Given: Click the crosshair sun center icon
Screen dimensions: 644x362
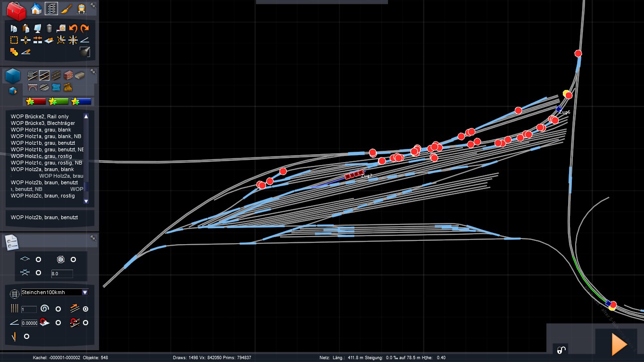Looking at the screenshot, I should pyautogui.click(x=73, y=40).
